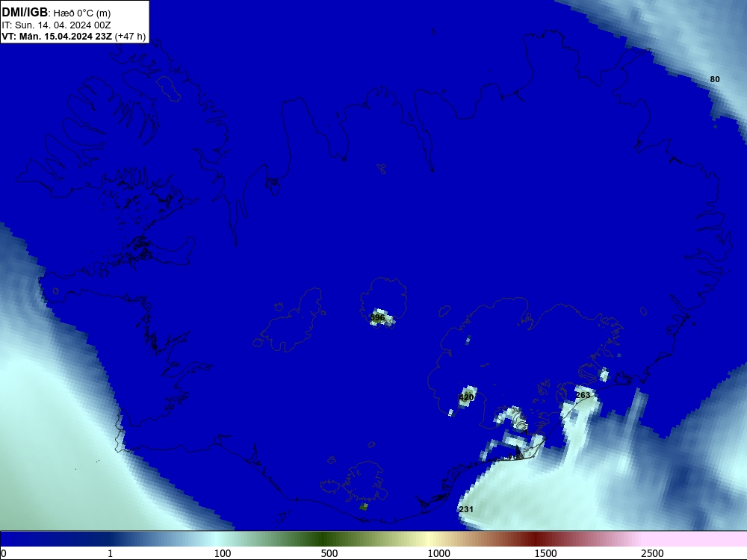Image resolution: width=747 pixels, height=560 pixels.
Task: Click the (+47 h) forecast offset text
Action: (x=130, y=36)
